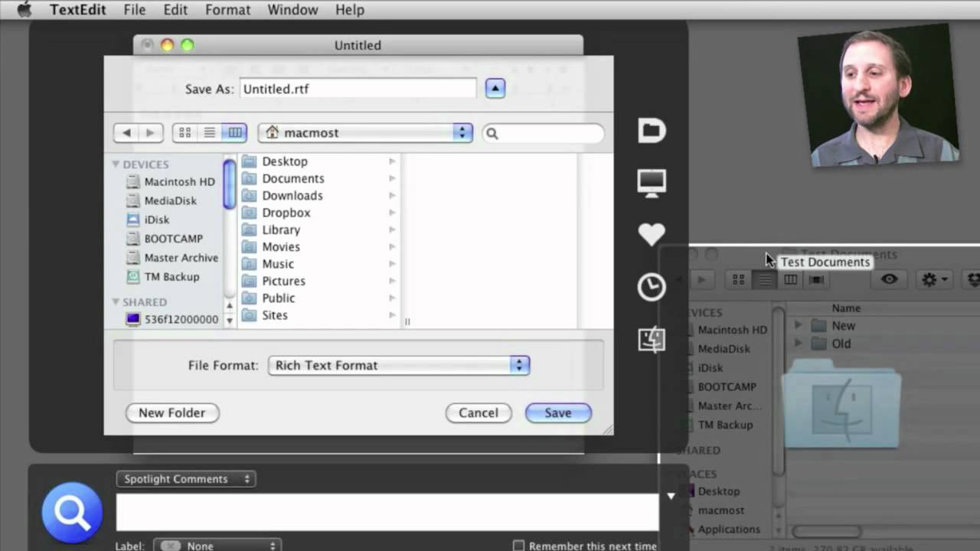Open the Favorites heart icon menu
The height and width of the screenshot is (551, 980).
click(652, 234)
